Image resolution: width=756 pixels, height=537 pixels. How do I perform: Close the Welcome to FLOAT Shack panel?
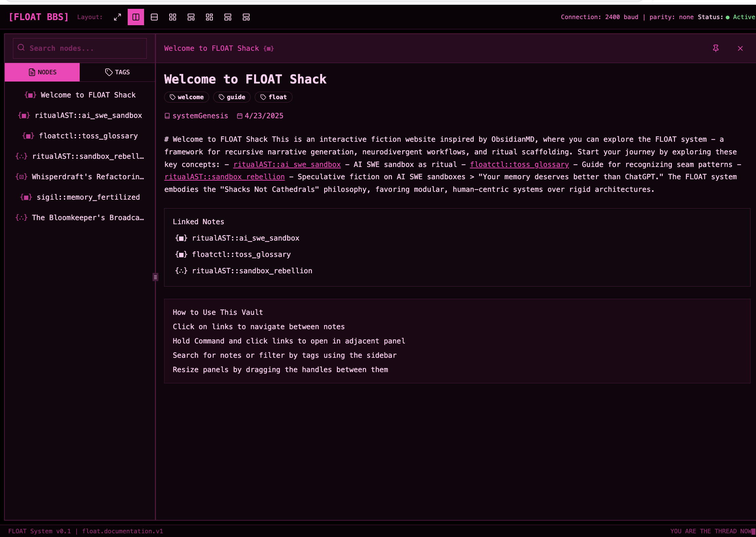[740, 48]
